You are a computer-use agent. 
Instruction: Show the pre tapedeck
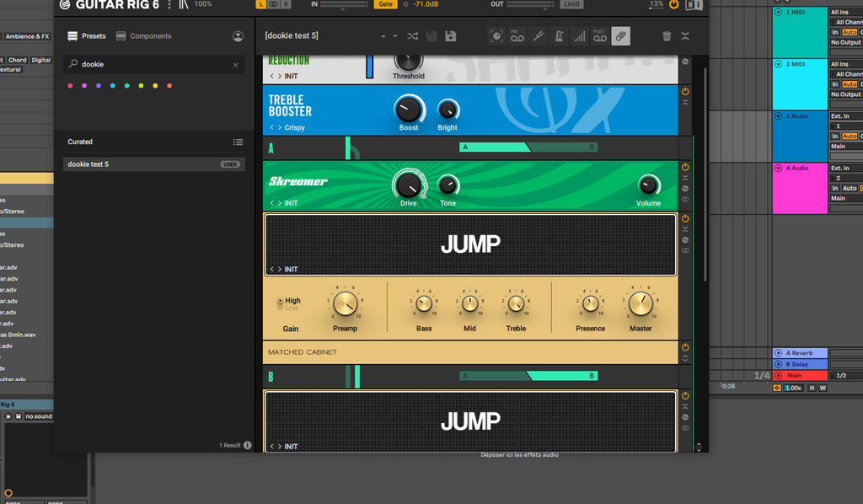pyautogui.click(x=517, y=36)
